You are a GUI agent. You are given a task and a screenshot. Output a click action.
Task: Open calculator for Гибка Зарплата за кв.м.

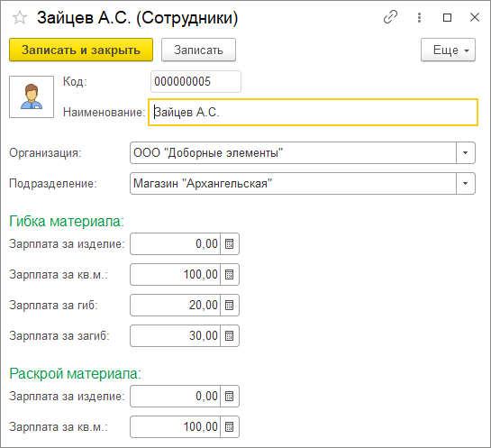(230, 274)
